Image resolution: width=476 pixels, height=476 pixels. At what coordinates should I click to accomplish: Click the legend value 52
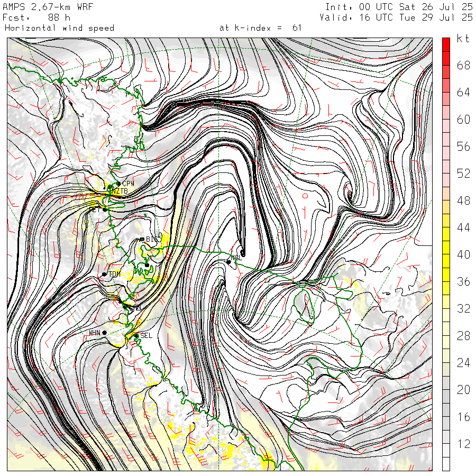tap(463, 173)
